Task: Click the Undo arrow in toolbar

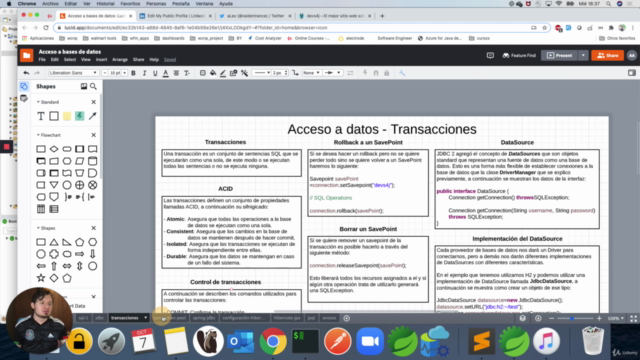Action: [x=27, y=73]
